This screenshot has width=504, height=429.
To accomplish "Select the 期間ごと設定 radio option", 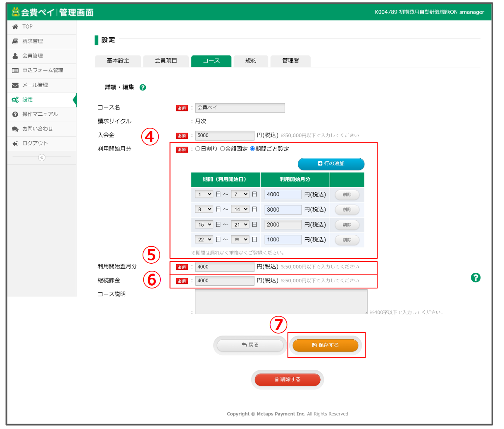I will pyautogui.click(x=252, y=149).
